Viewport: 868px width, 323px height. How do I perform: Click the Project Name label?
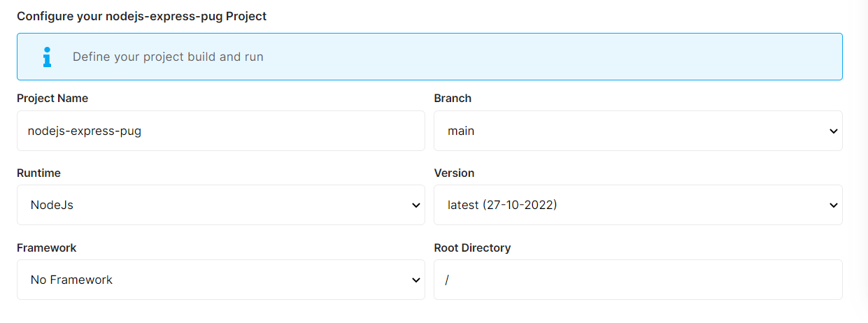point(52,99)
